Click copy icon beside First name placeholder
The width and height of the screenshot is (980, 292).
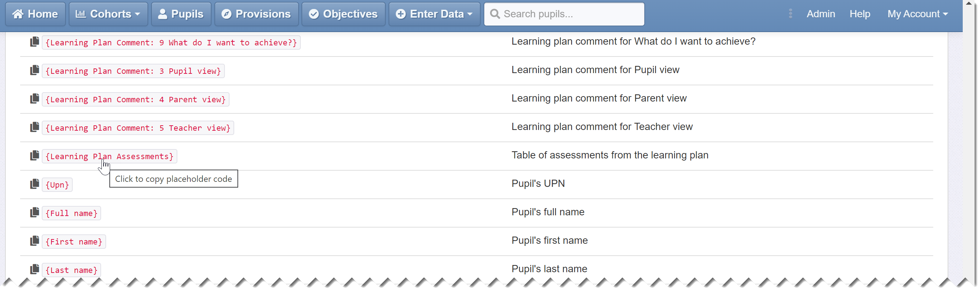click(x=35, y=241)
